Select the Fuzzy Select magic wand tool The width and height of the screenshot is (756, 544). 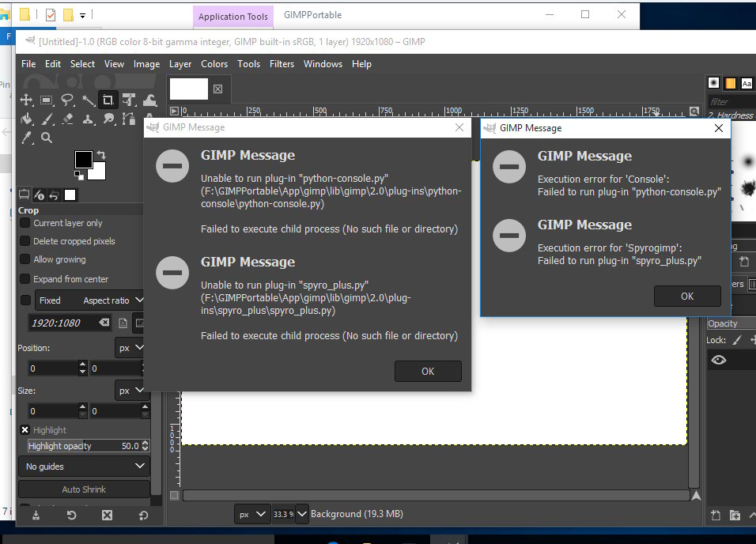(x=89, y=100)
